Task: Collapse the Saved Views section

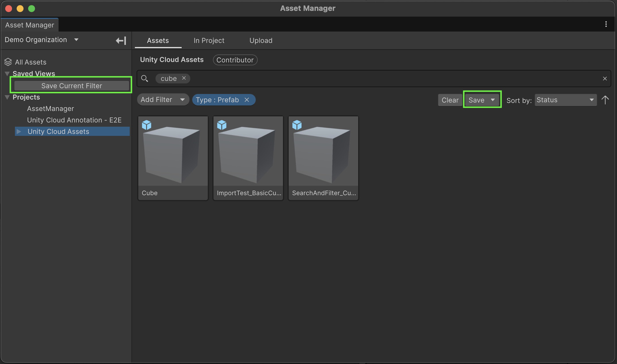Action: (x=7, y=74)
